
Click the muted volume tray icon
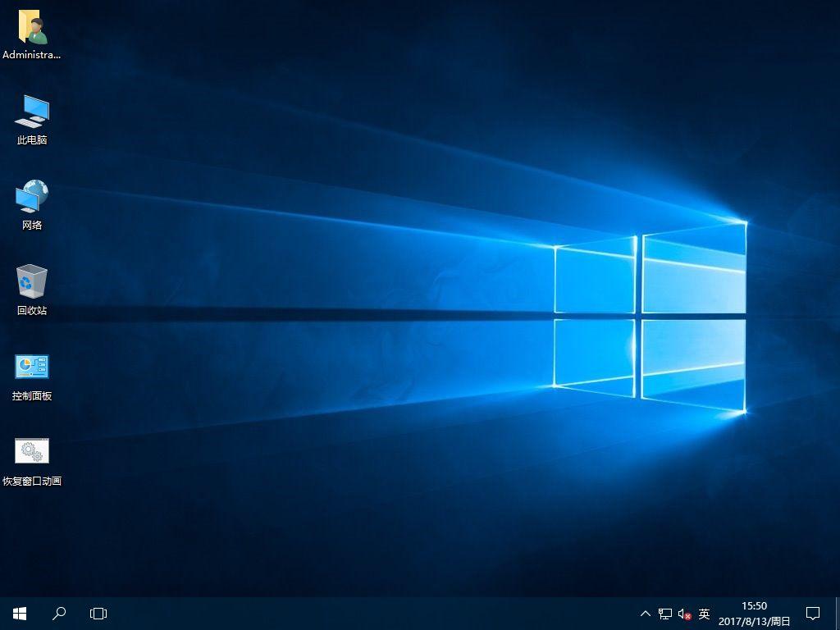[684, 614]
